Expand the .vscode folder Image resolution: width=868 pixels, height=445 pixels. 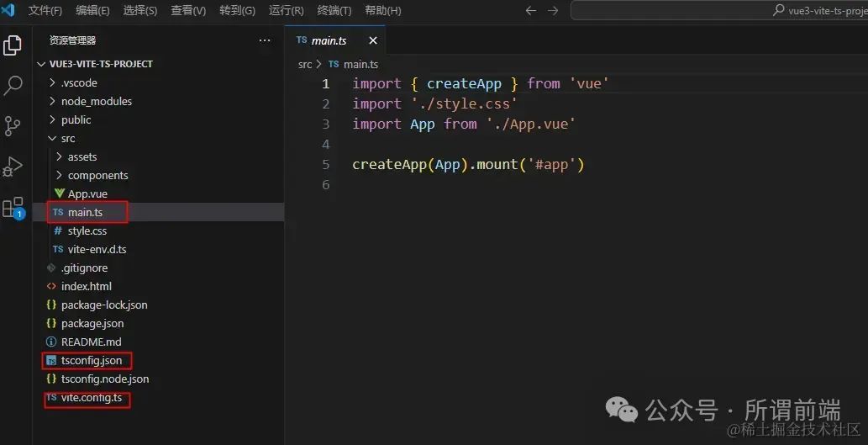79,82
